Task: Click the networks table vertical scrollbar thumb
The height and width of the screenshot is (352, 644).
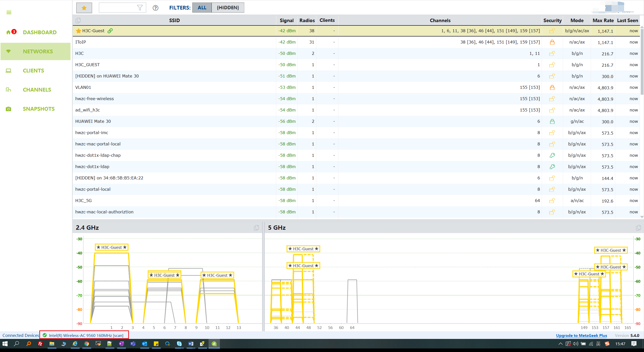Action: tap(642, 62)
